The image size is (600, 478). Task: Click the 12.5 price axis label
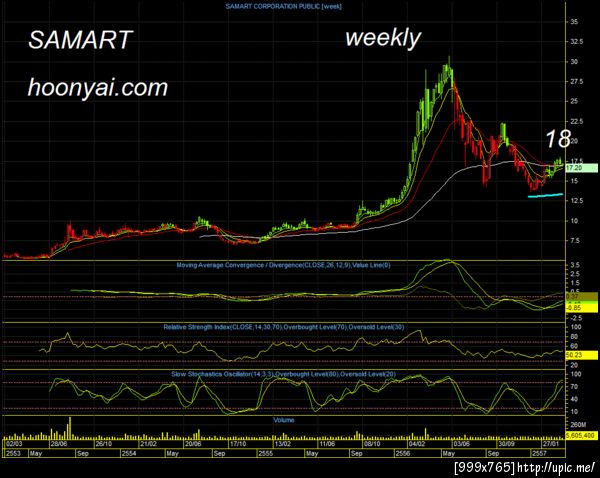[577, 201]
